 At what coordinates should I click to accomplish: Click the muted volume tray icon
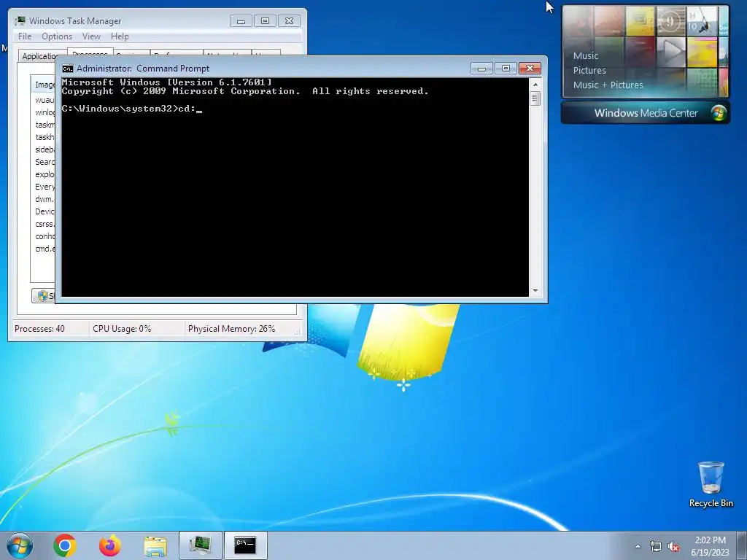673,547
